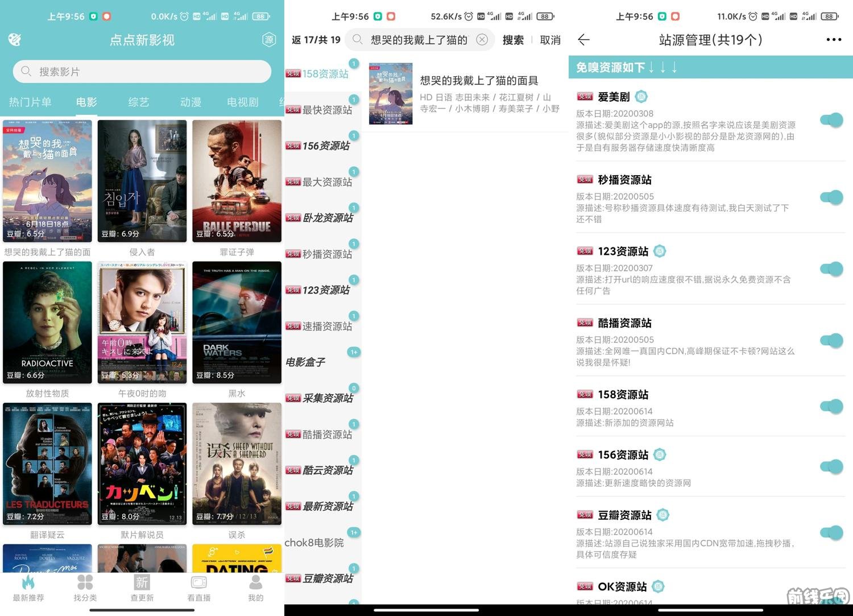853x616 pixels.
Task: Switch to 电影 tab
Action: 86,102
